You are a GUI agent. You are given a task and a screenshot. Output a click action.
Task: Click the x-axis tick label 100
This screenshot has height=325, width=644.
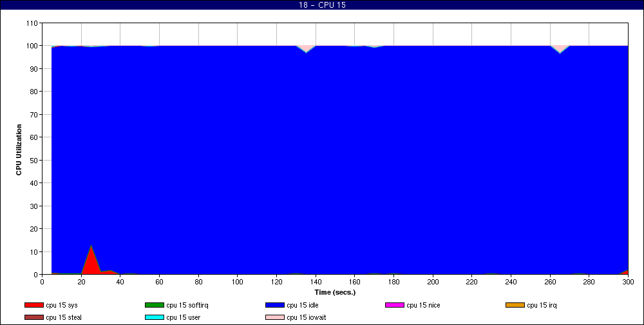[238, 282]
